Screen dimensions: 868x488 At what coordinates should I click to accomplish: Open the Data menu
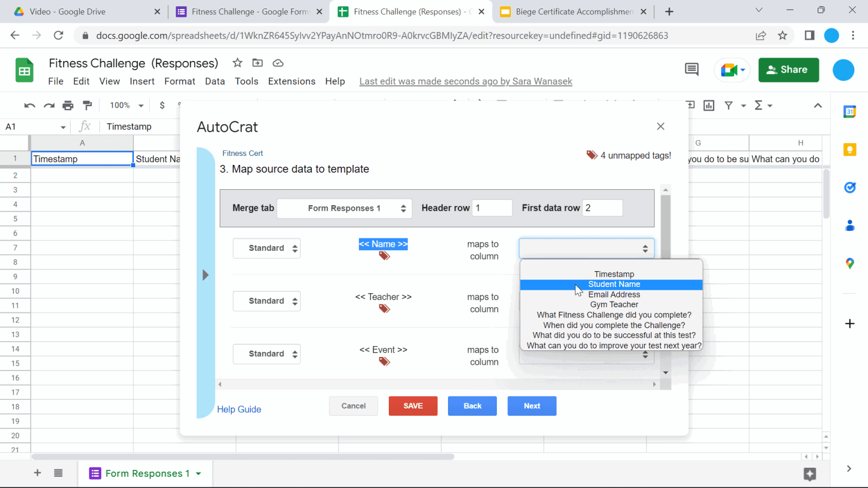click(x=215, y=81)
